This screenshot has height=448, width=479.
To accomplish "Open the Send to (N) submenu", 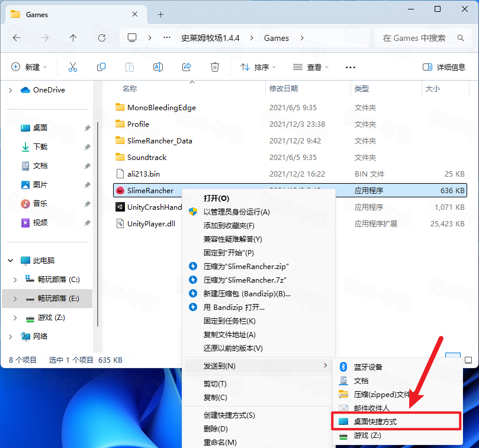I will click(259, 366).
